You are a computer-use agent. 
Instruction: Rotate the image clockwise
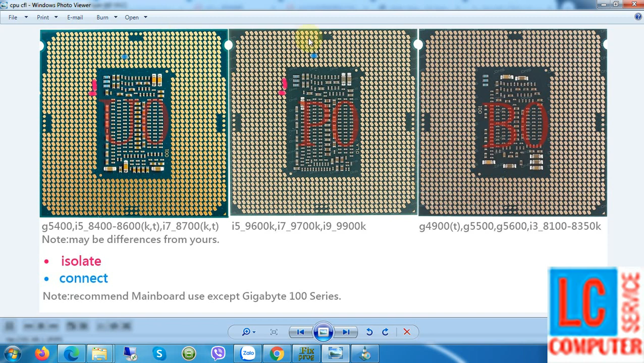click(385, 332)
